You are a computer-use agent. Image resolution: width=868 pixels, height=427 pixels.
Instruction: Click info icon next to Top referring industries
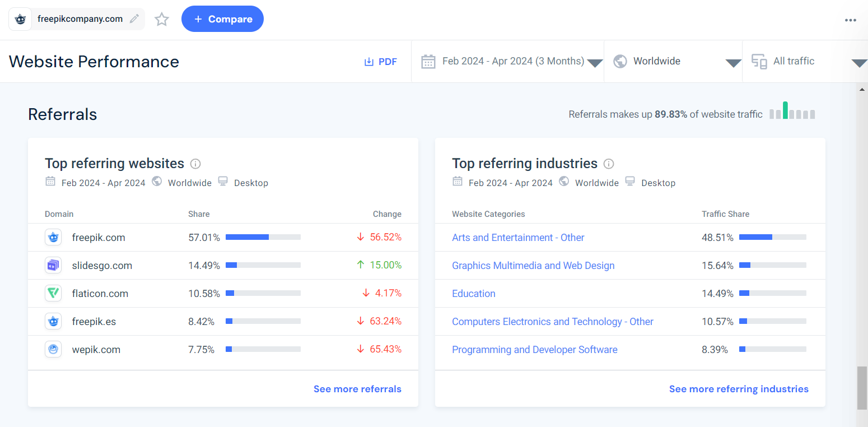tap(609, 164)
